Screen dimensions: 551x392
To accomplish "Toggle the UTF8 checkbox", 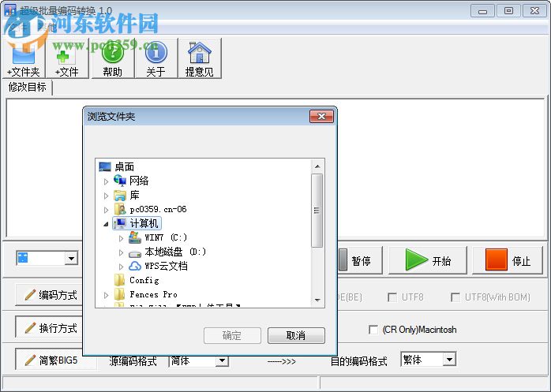I will click(x=392, y=297).
